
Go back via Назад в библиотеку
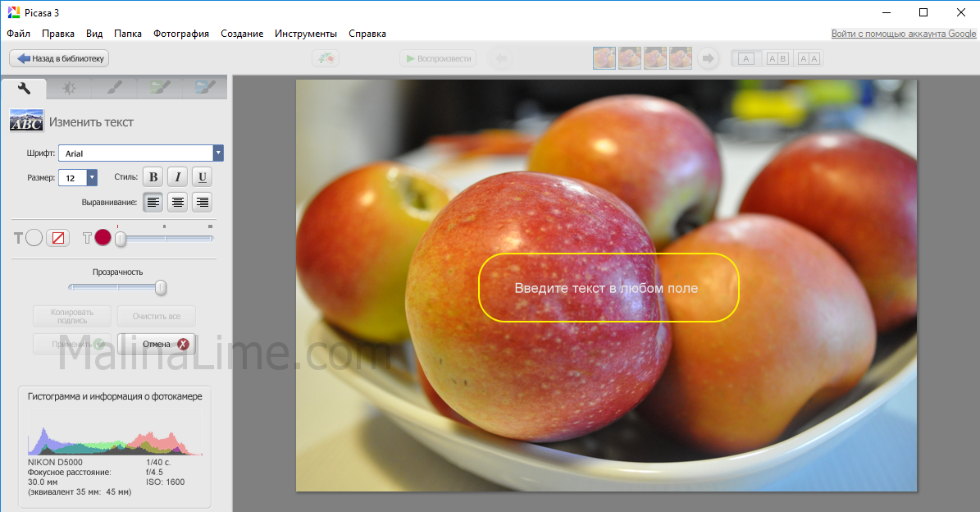pyautogui.click(x=59, y=58)
